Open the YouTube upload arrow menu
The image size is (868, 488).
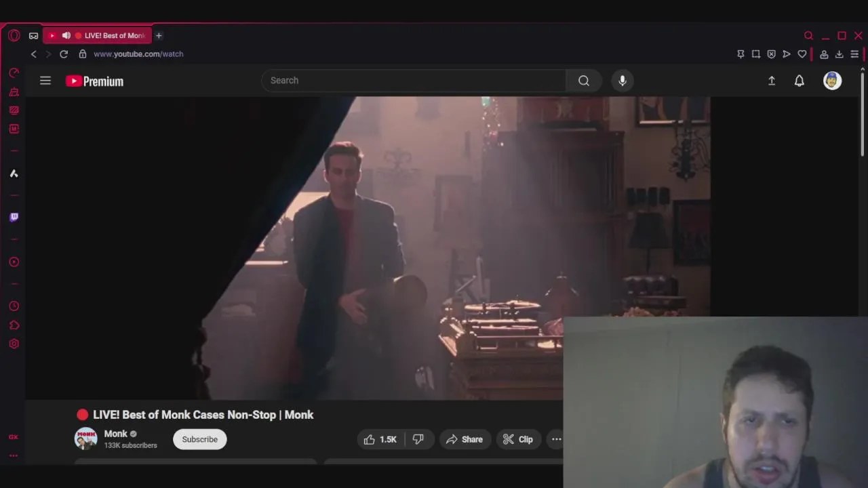pos(772,81)
